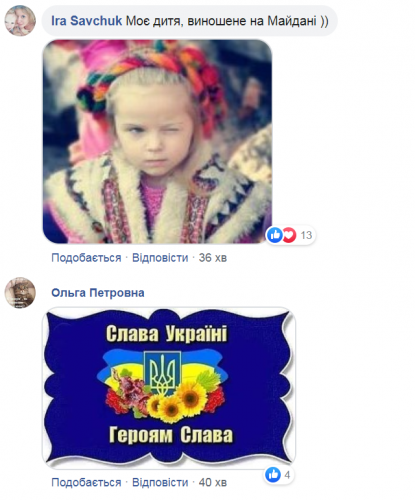The image size is (415, 500).
Task: Open the 36 хв timestamp
Action: pos(213,258)
